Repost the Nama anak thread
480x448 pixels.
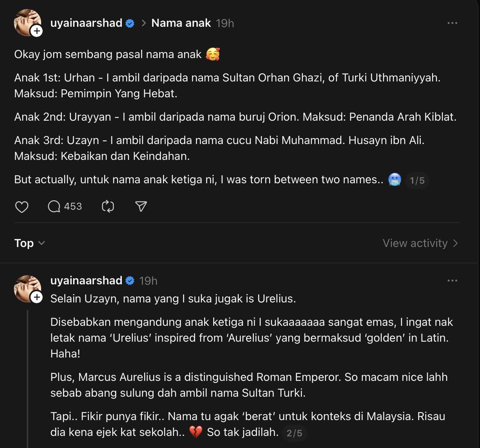coord(108,207)
